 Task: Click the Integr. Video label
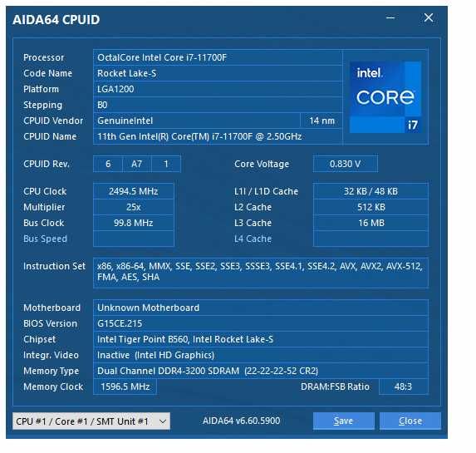(x=51, y=355)
